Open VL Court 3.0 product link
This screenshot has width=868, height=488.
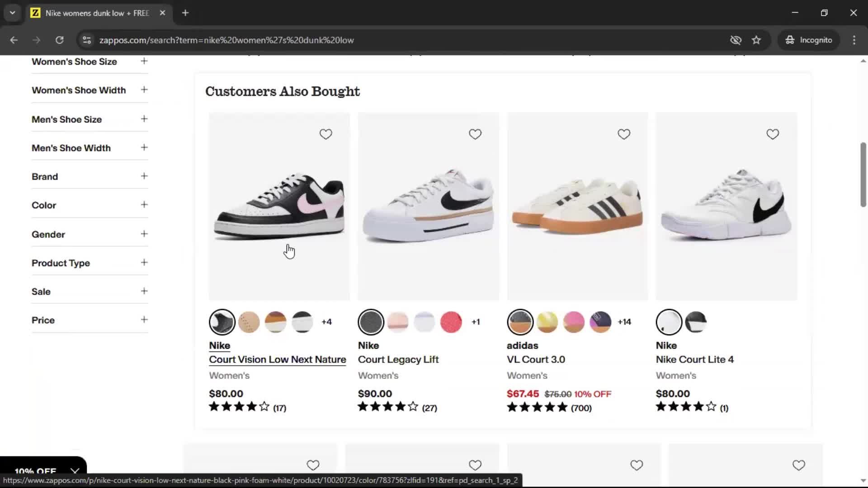pos(536,360)
